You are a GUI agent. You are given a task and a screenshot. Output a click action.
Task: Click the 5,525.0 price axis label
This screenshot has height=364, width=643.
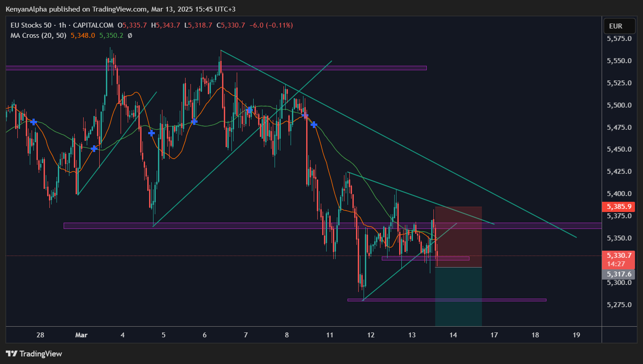click(x=619, y=83)
